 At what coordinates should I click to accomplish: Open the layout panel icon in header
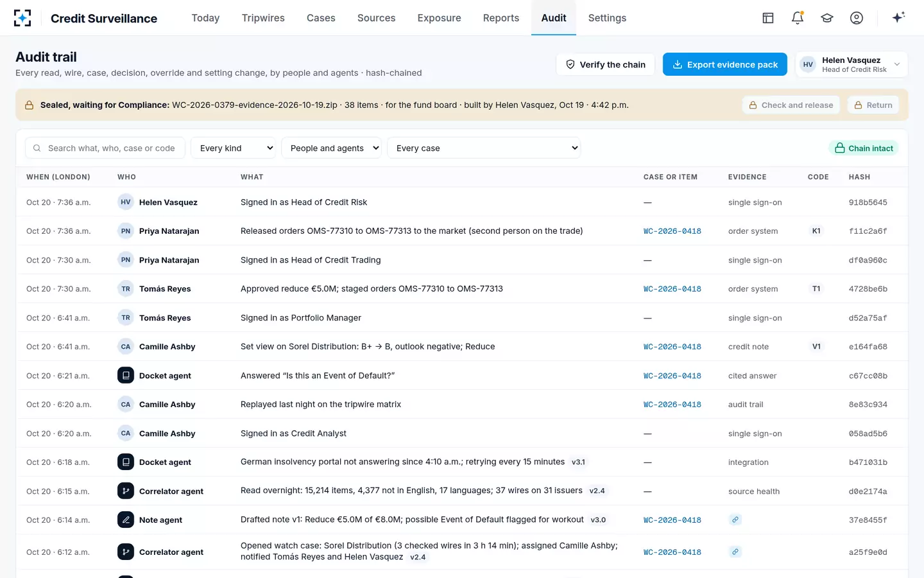click(768, 18)
